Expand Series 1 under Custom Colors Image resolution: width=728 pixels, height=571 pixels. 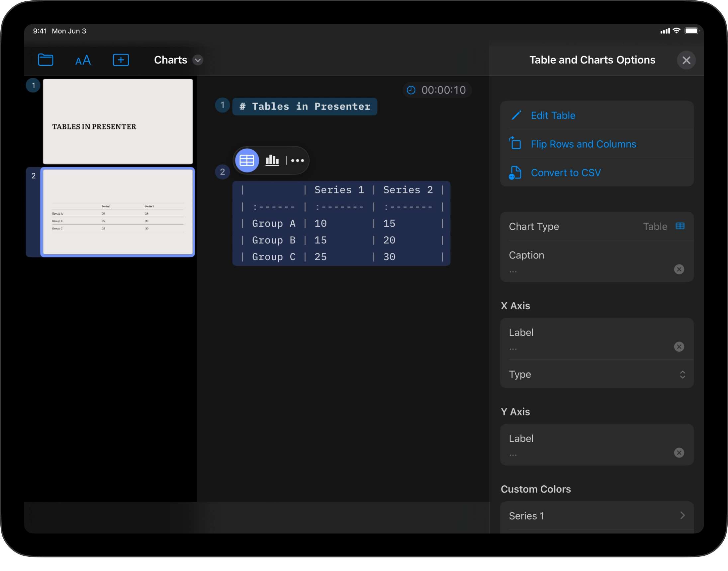click(x=682, y=516)
